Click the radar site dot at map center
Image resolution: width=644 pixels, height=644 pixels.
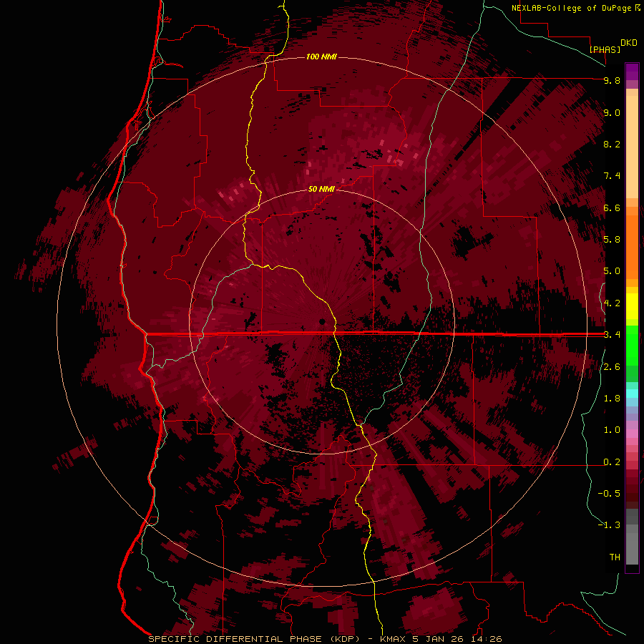(x=323, y=321)
